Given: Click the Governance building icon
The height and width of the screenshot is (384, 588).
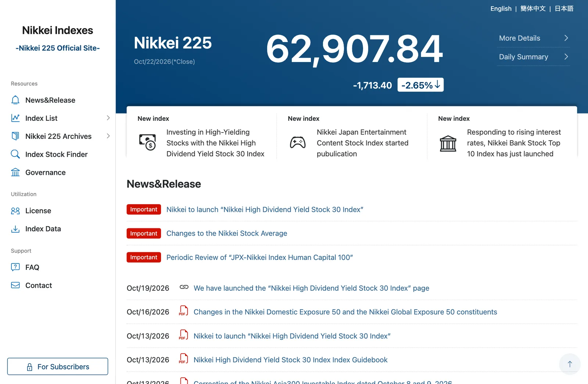Looking at the screenshot, I should pos(15,172).
